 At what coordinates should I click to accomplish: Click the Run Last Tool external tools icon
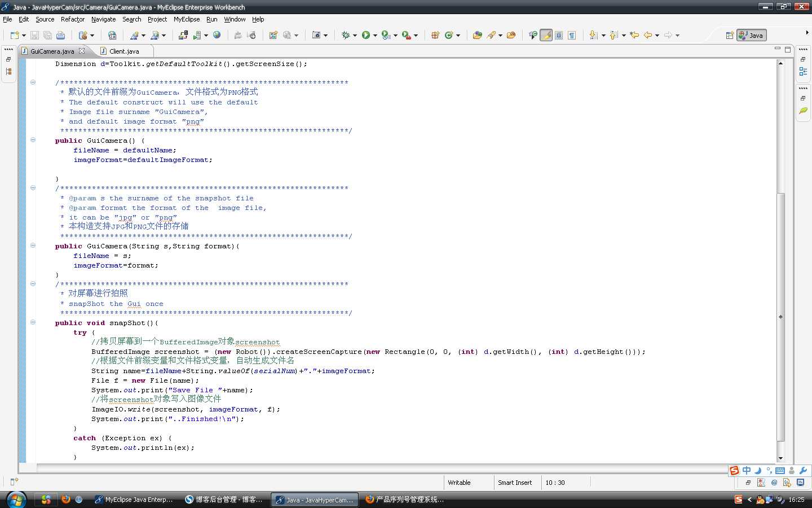pos(406,35)
